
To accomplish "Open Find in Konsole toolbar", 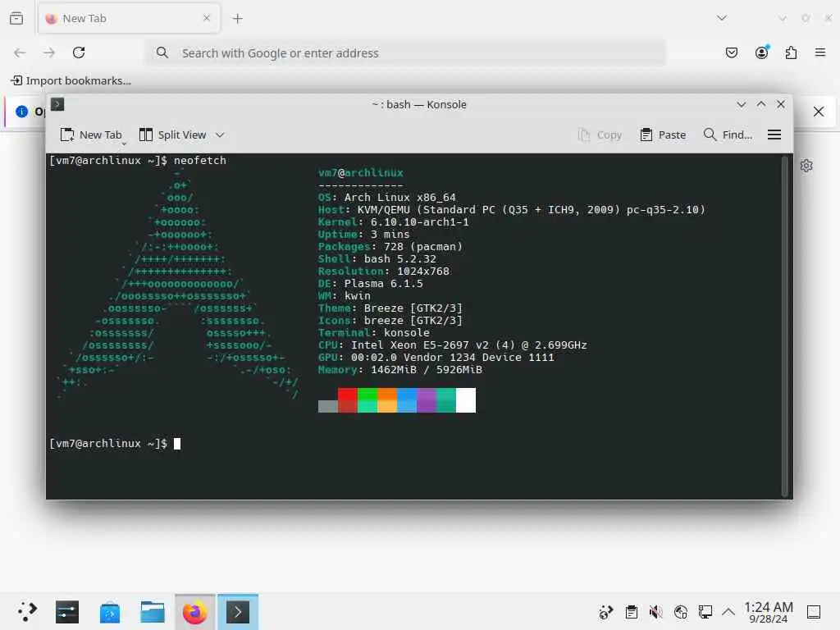I will (728, 135).
